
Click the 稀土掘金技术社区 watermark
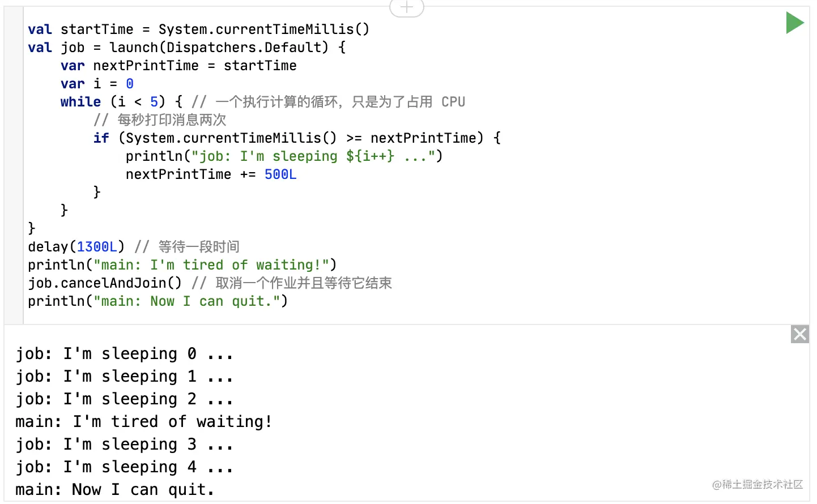click(x=758, y=484)
